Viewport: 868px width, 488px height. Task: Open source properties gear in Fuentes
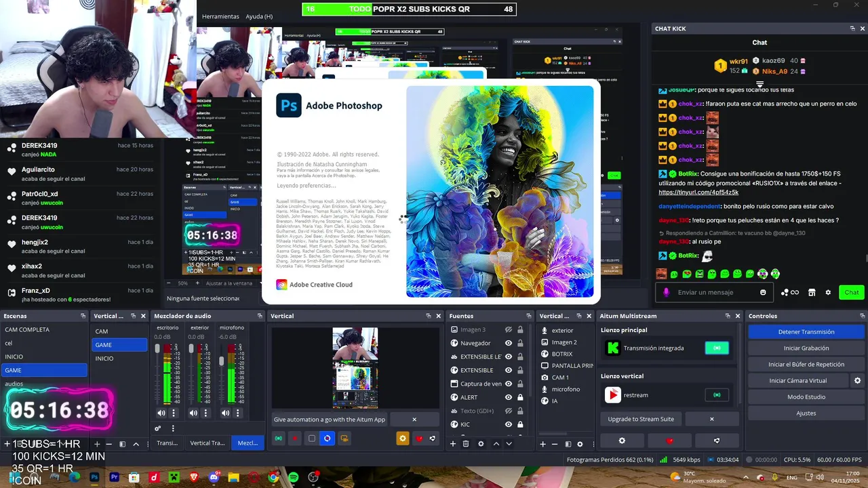point(481,444)
